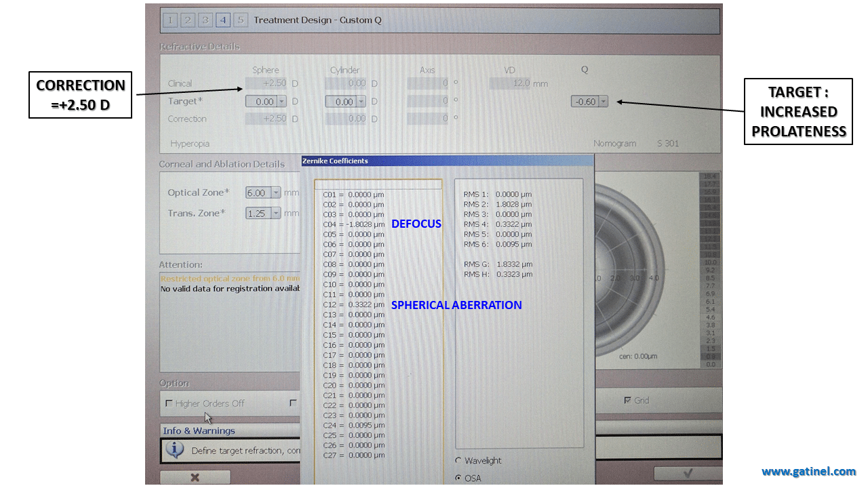This screenshot has height=488, width=868.
Task: Click the RMS 2: 1.8028 µm line
Action: coord(498,204)
